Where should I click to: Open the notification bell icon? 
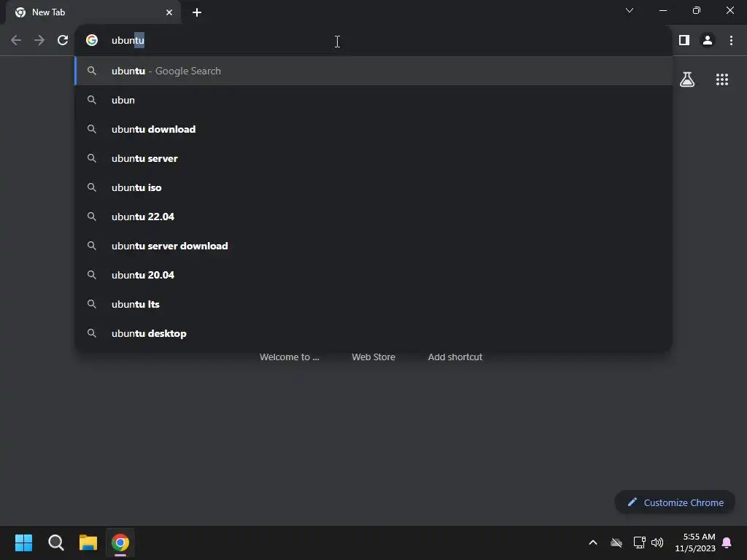727,542
